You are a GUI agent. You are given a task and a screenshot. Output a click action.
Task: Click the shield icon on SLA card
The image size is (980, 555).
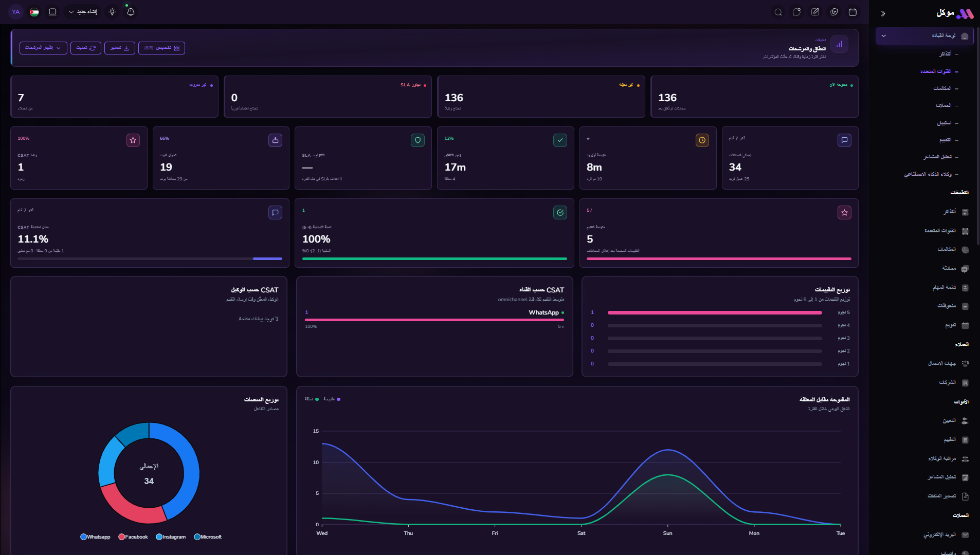coord(418,140)
